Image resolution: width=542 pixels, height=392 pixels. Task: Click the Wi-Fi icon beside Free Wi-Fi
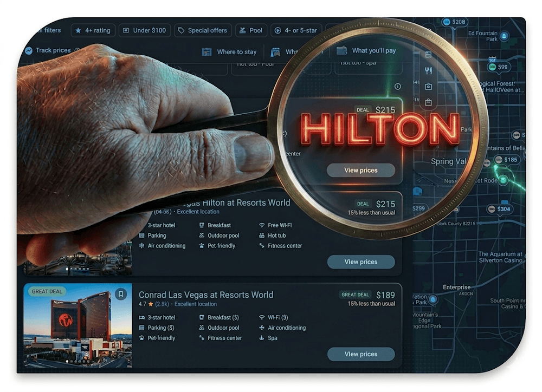point(262,225)
